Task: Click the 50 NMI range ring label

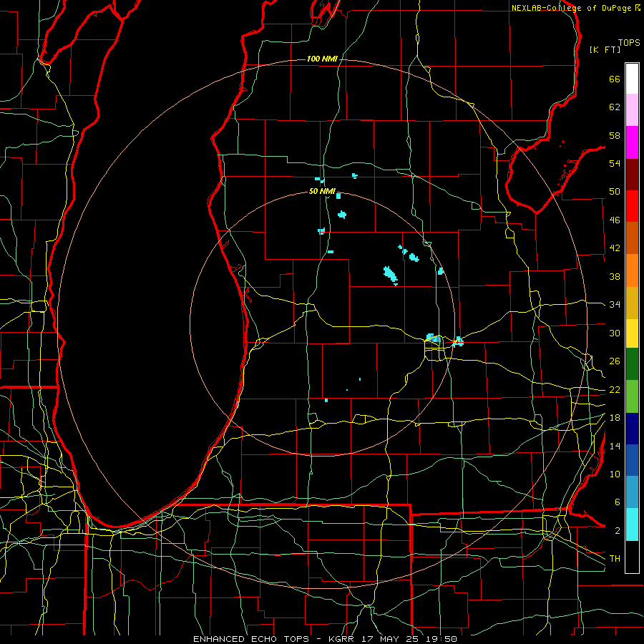Action: click(322, 191)
